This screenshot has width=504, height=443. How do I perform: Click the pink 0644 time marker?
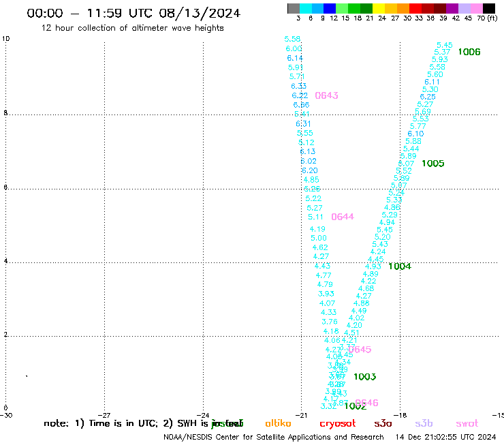(x=343, y=217)
